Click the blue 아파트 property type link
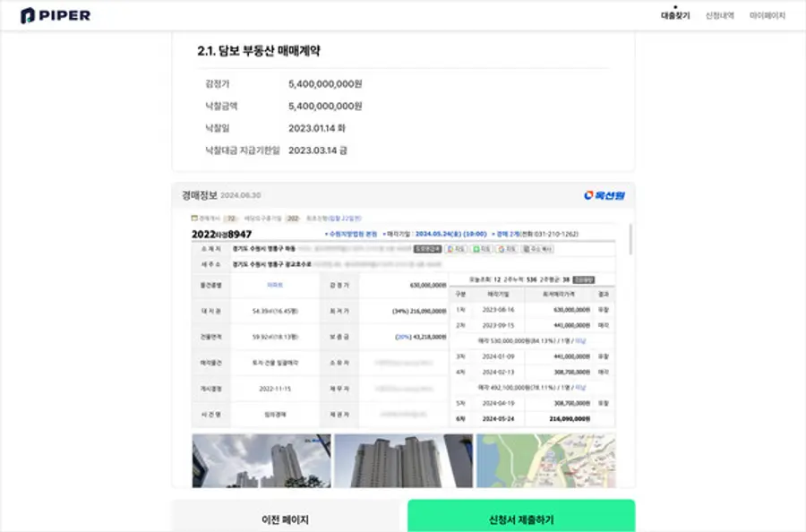Viewport: 806px width, 532px height. [x=275, y=285]
